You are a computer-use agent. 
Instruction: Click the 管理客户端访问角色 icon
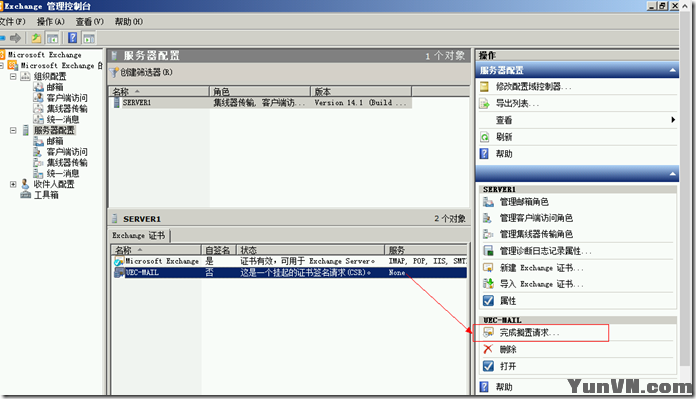pos(488,218)
